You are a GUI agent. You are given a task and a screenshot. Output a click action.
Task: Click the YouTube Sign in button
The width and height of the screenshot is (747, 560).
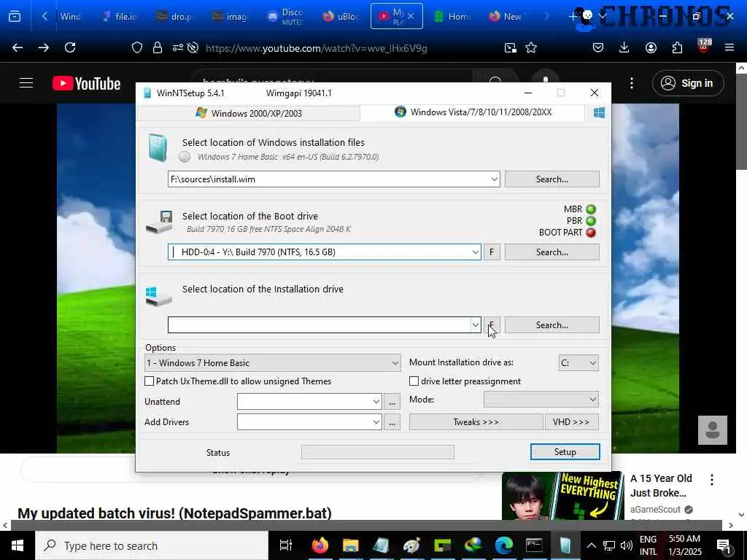coord(688,83)
